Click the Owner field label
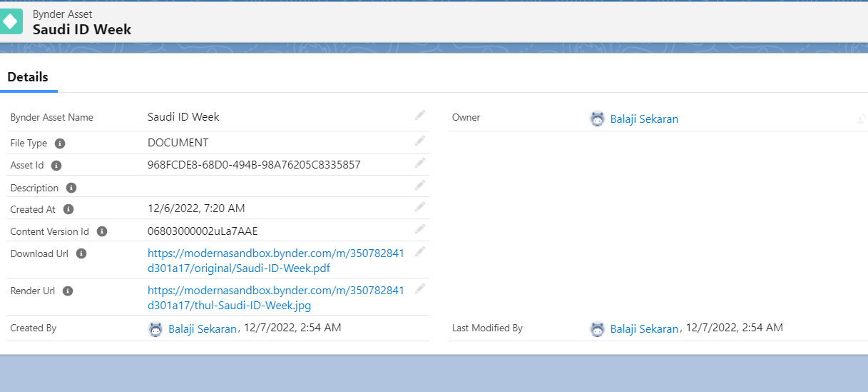868x392 pixels. pyautogui.click(x=466, y=117)
